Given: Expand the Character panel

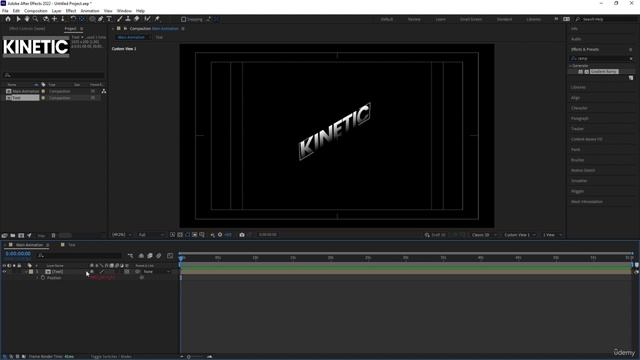Looking at the screenshot, I should [x=579, y=108].
